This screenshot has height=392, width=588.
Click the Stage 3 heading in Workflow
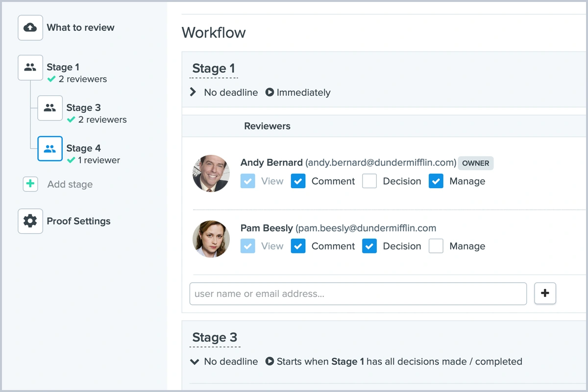(215, 338)
